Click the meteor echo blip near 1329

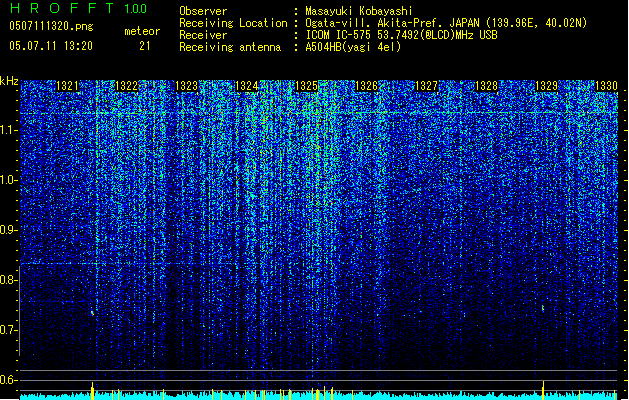pyautogui.click(x=543, y=309)
